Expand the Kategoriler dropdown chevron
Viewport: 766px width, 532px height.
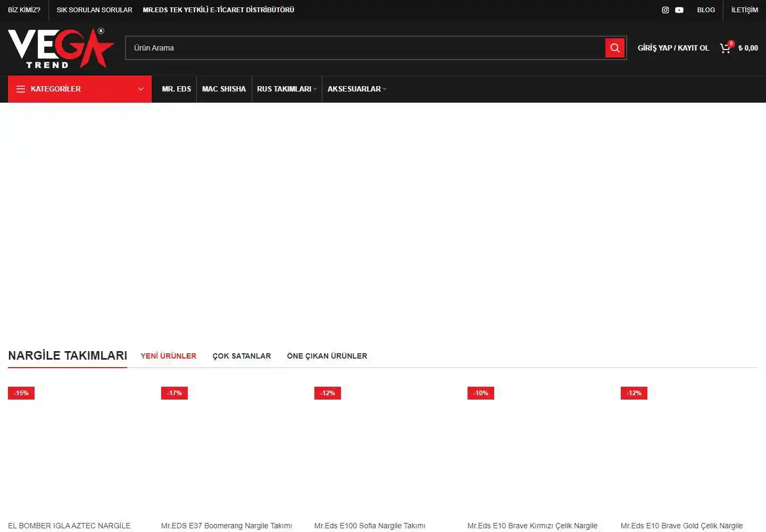point(141,89)
